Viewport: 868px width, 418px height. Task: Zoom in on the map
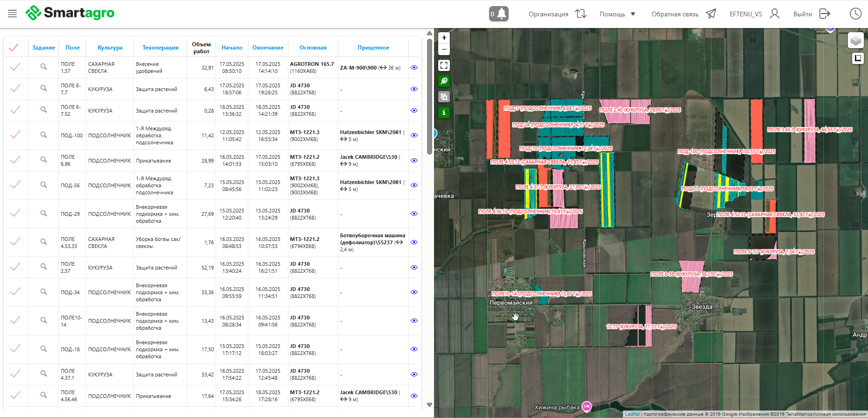444,38
